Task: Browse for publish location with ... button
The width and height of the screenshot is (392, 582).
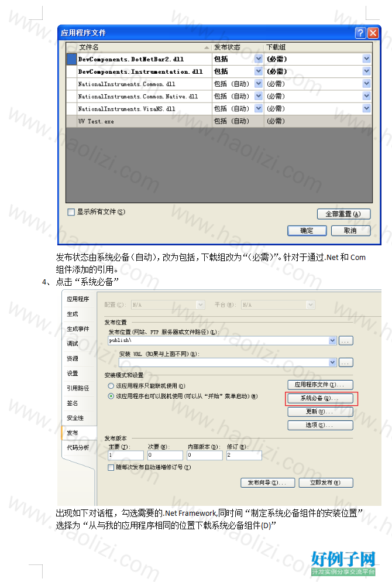Action: point(346,341)
